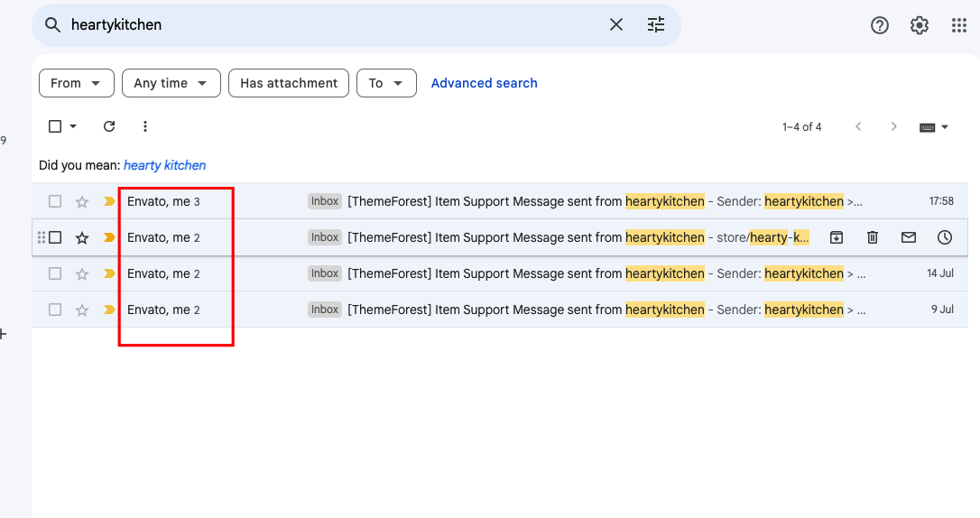
Task: Expand the input tools dropdown arrow
Action: 945,127
